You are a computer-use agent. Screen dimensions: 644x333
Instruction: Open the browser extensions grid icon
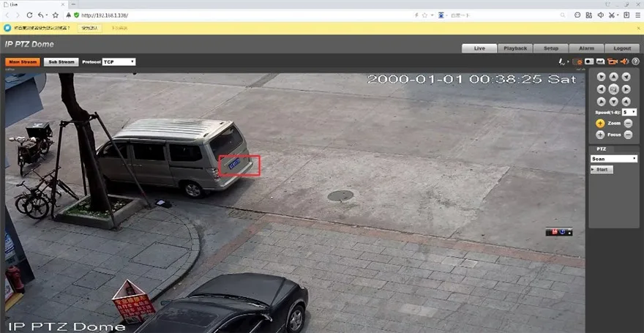pyautogui.click(x=589, y=15)
